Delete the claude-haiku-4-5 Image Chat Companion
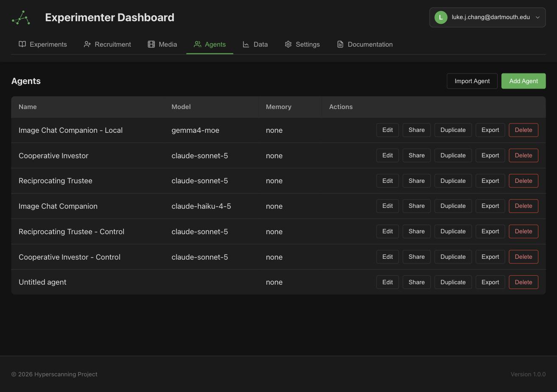 click(x=523, y=206)
